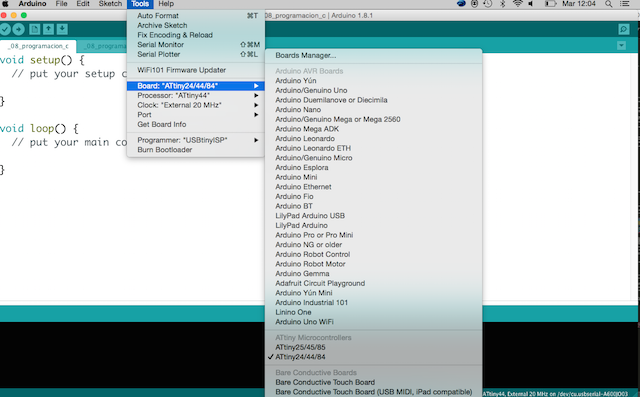Open the Sketch menu
640x397 pixels.
pos(110,4)
